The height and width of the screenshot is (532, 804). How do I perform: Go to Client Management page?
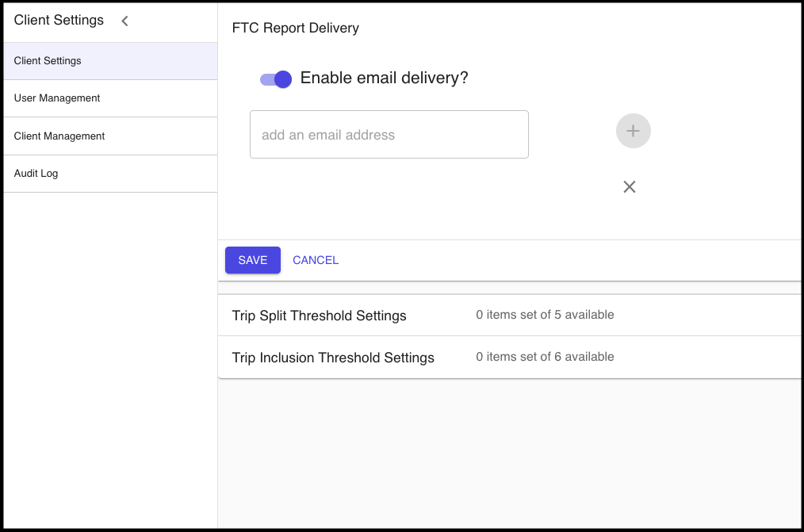click(x=59, y=136)
